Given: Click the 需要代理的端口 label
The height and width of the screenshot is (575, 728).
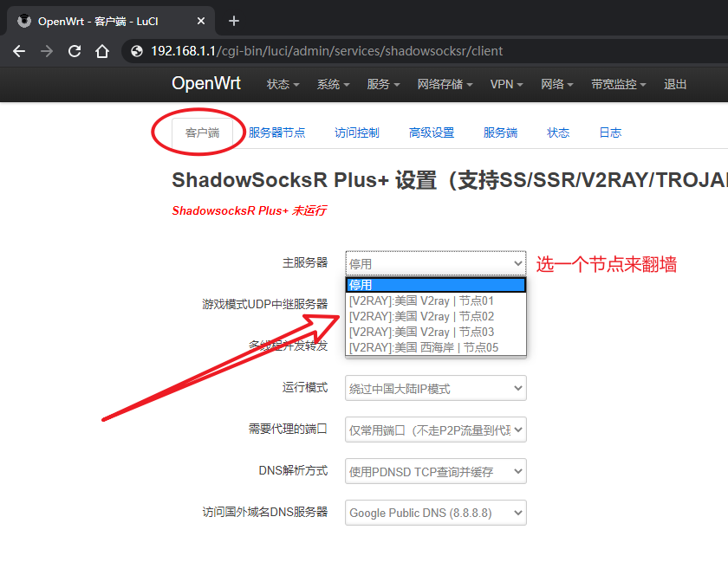Looking at the screenshot, I should 288,429.
